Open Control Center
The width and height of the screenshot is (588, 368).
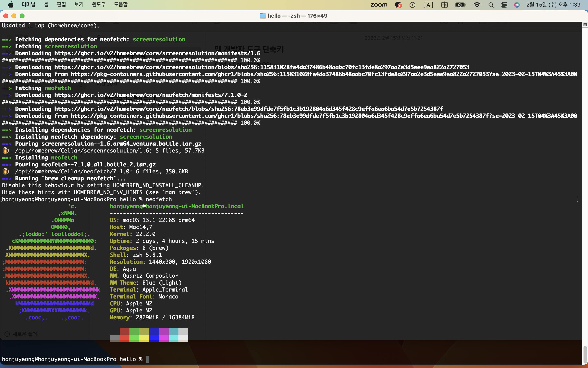point(504,5)
